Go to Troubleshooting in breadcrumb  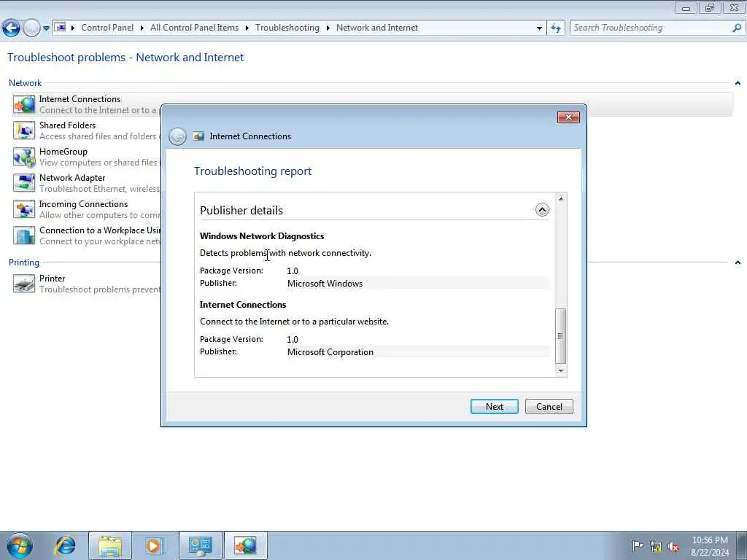(x=287, y=28)
